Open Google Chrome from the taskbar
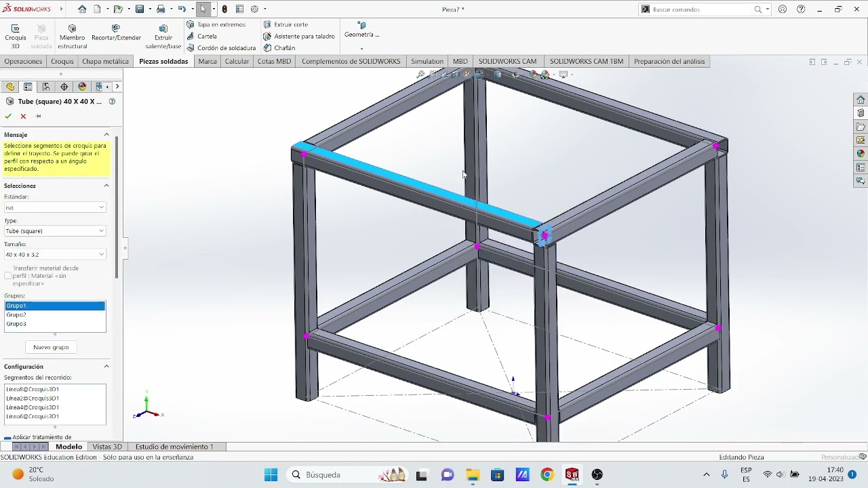 (547, 474)
